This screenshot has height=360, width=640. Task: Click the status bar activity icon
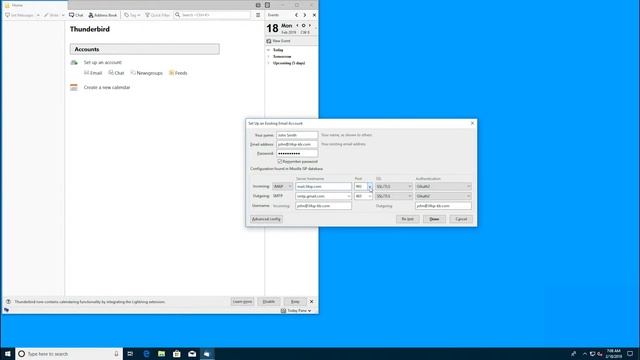[6, 310]
